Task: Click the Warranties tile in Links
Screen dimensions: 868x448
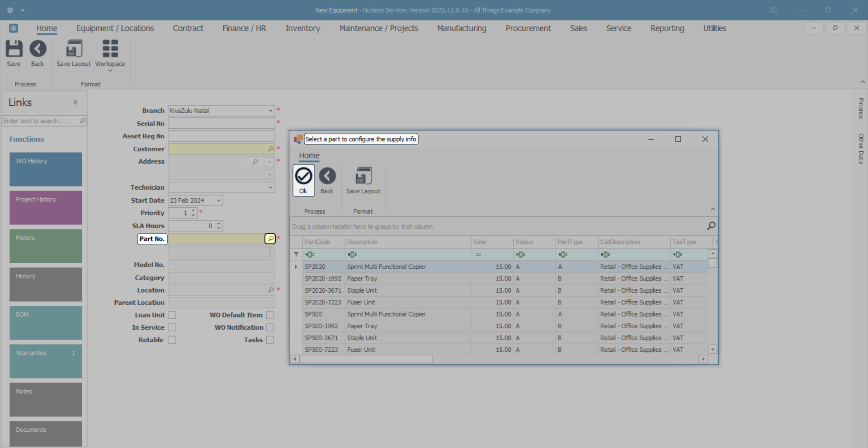Action: pyautogui.click(x=46, y=361)
